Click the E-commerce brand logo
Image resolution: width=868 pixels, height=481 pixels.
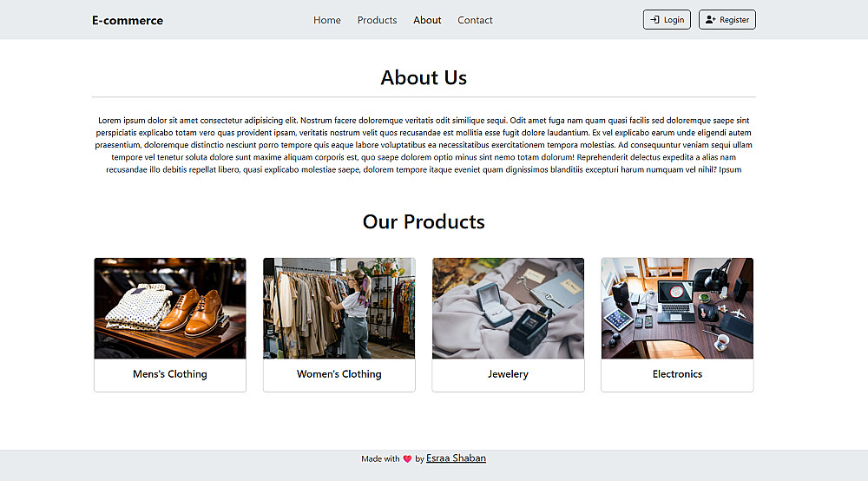128,21
